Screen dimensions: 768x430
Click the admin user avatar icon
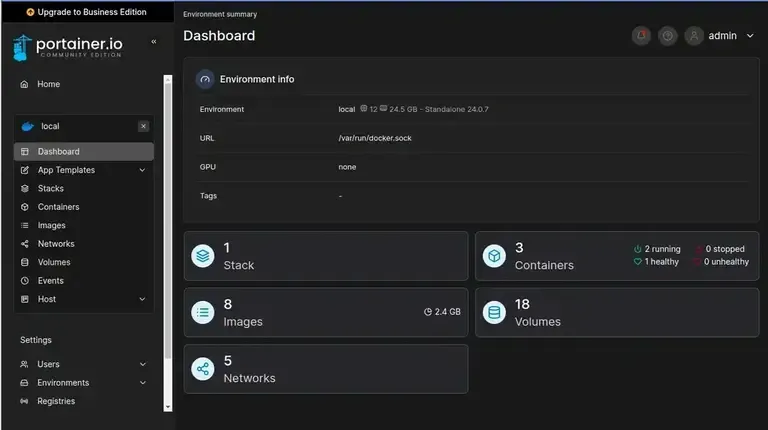(x=694, y=36)
